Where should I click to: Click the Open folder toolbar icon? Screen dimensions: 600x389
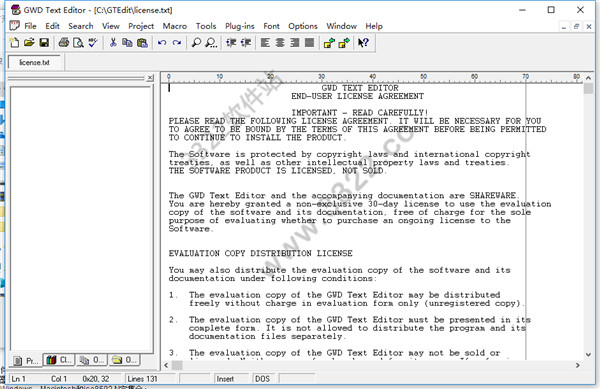click(29, 42)
